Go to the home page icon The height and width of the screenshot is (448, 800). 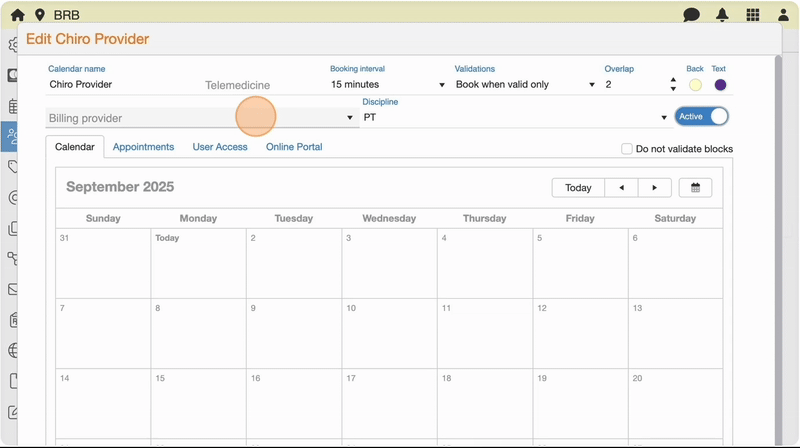17,15
